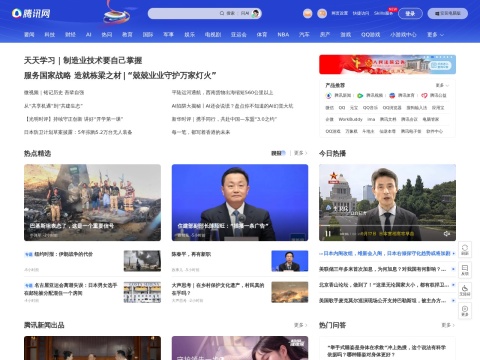Open the ima product link
This screenshot has height=360, width=480.
tap(371, 119)
